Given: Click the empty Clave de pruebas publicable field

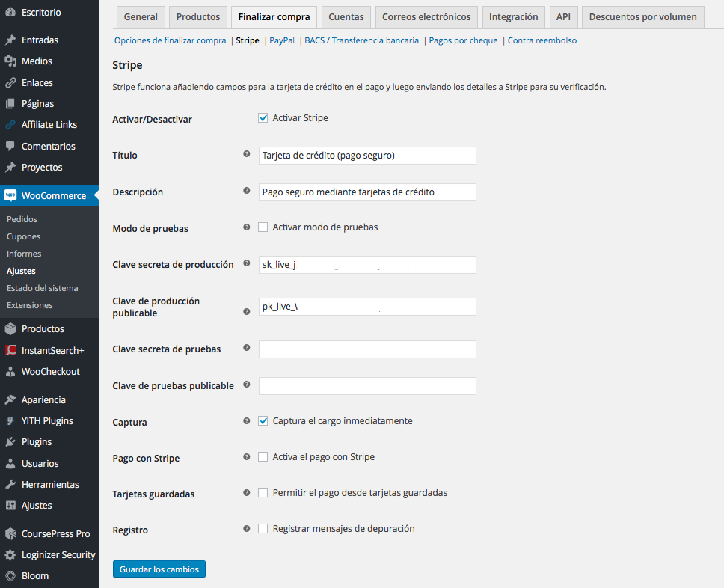Looking at the screenshot, I should click(367, 386).
